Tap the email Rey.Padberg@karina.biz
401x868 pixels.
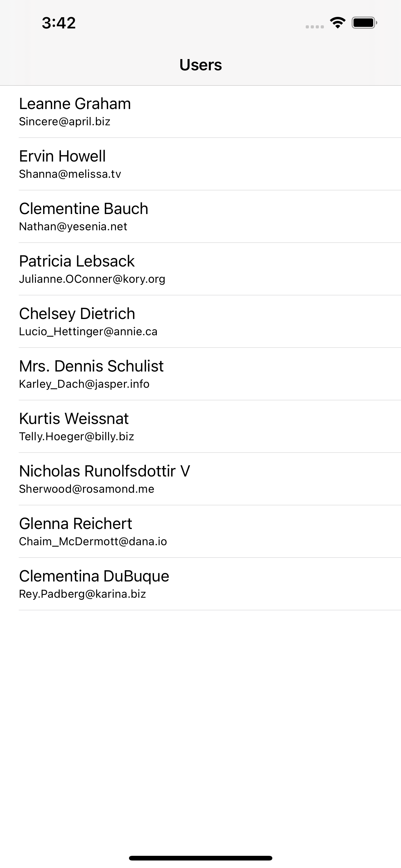[x=82, y=594]
